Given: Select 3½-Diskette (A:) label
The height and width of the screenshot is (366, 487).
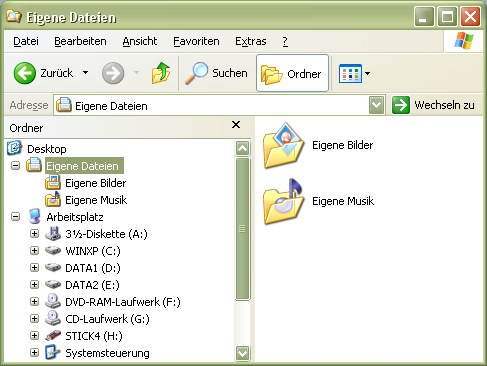Looking at the screenshot, I should click(106, 234).
